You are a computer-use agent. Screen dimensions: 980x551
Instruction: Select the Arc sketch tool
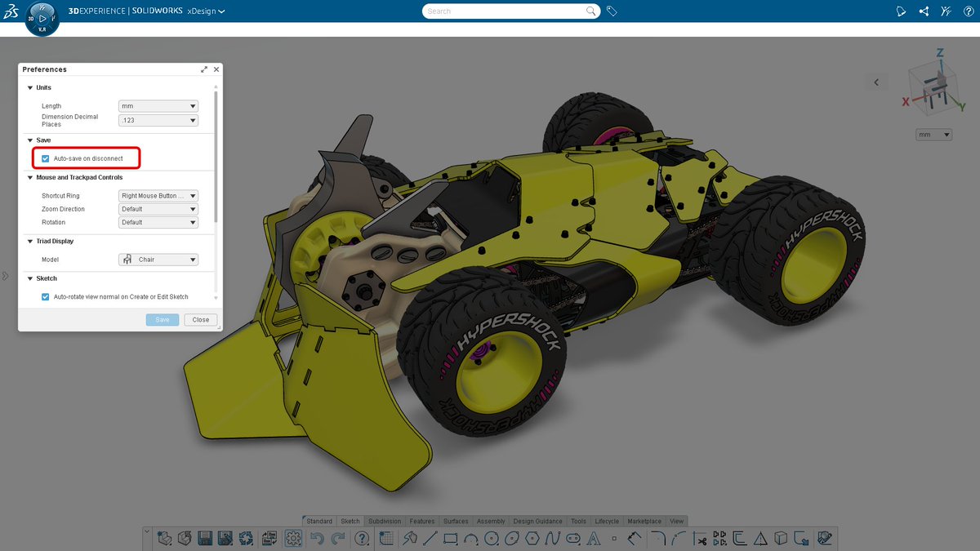(471, 538)
